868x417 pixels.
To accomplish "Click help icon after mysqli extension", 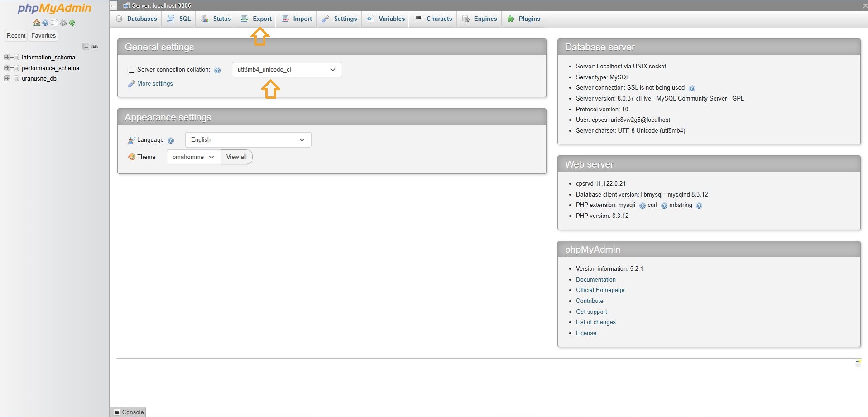I will 642,206.
